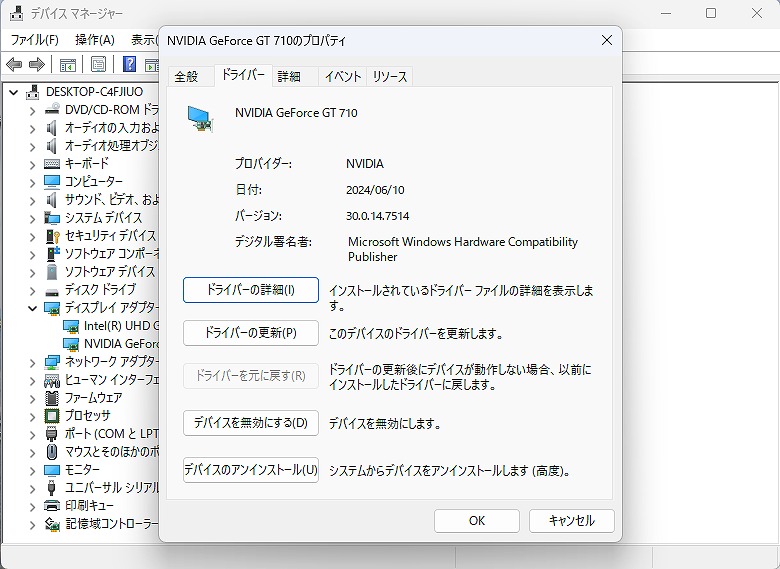Collapse the ディスプレイ アダプター tree node
The height and width of the screenshot is (569, 780).
[x=33, y=308]
